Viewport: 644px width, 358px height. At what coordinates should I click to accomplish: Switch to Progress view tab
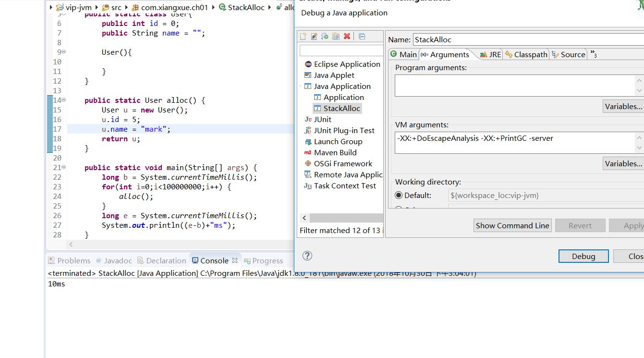click(x=263, y=260)
